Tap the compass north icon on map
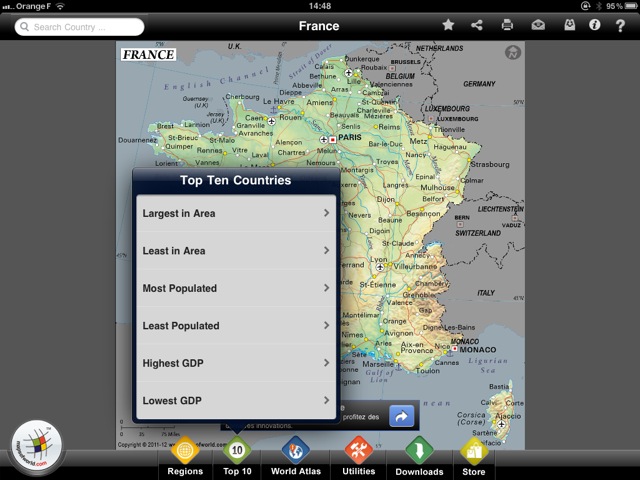Image resolution: width=640 pixels, height=480 pixels. (x=513, y=53)
